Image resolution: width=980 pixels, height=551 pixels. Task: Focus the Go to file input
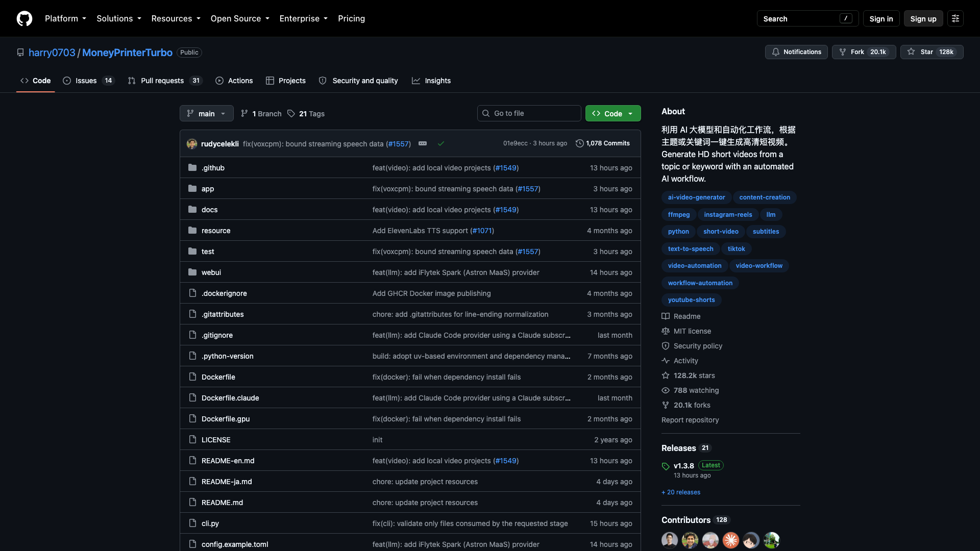pyautogui.click(x=529, y=113)
